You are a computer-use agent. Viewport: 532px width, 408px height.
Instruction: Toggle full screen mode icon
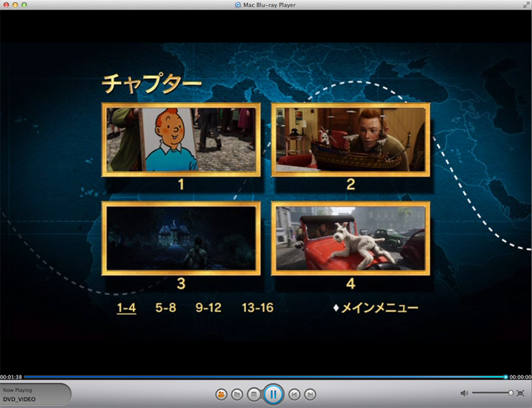pyautogui.click(x=520, y=393)
